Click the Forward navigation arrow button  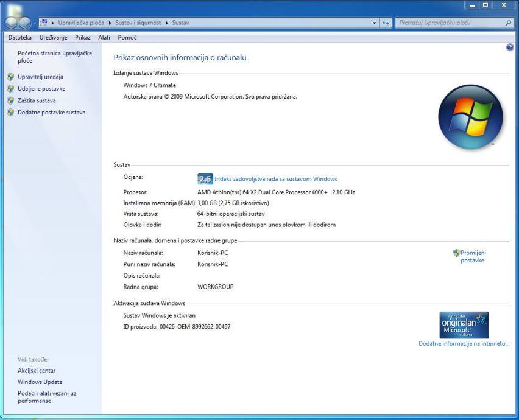pyautogui.click(x=25, y=23)
